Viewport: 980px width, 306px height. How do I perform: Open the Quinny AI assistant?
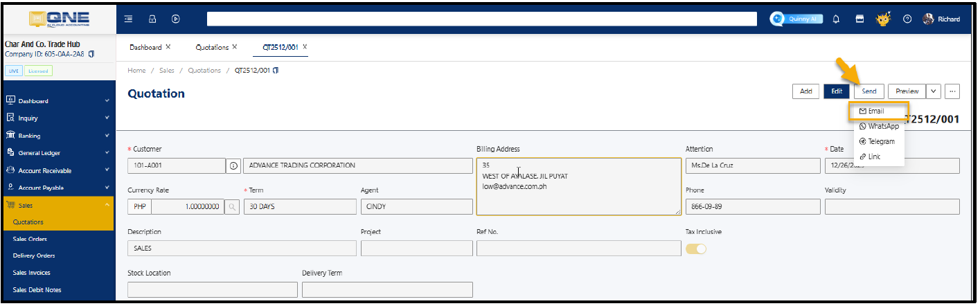(x=797, y=19)
